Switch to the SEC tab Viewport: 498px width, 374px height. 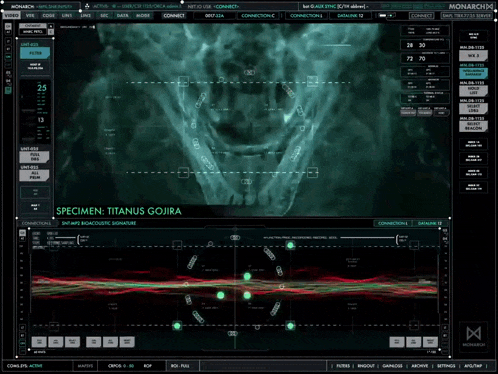coord(104,15)
